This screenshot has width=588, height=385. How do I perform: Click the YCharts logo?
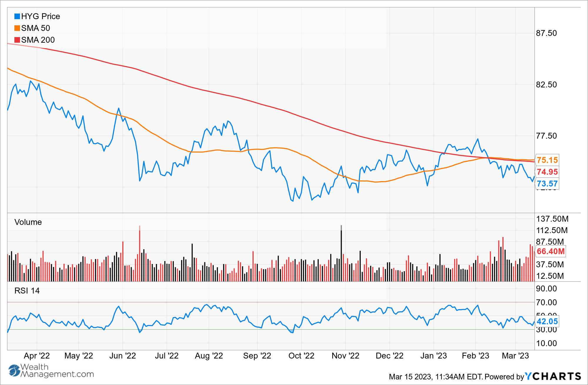pyautogui.click(x=553, y=376)
